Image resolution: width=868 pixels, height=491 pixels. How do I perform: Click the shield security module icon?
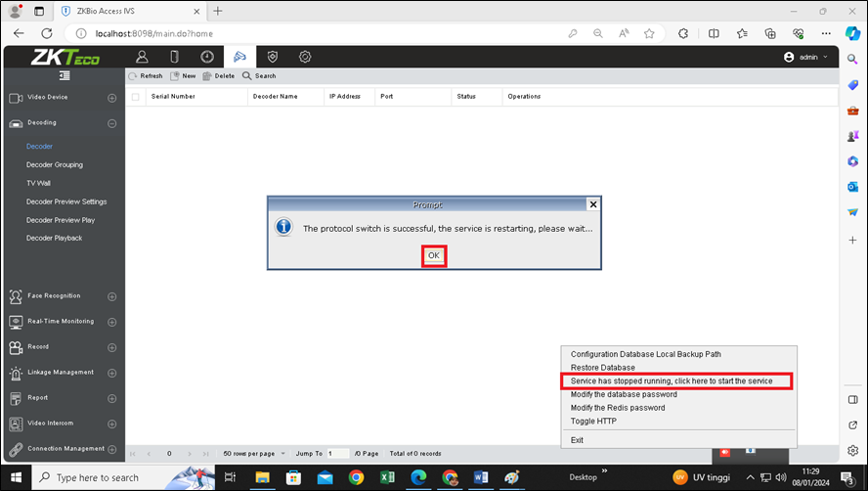point(273,57)
